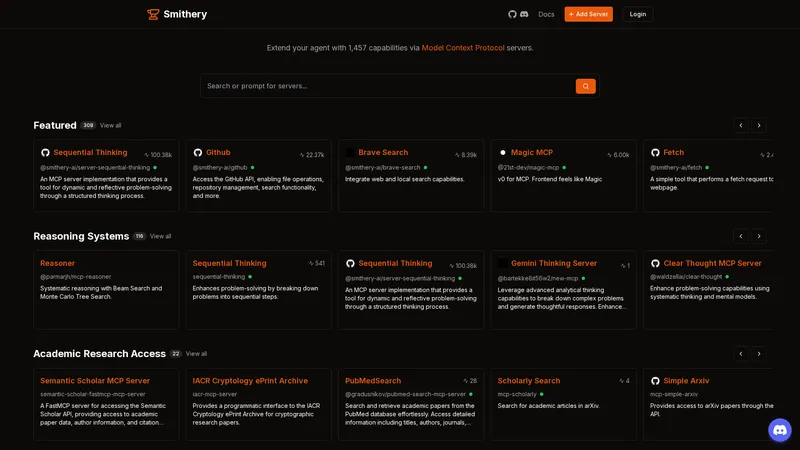Screen dimensions: 800x450
Task: Follow the Model Context Protocol link
Action: click(x=463, y=48)
